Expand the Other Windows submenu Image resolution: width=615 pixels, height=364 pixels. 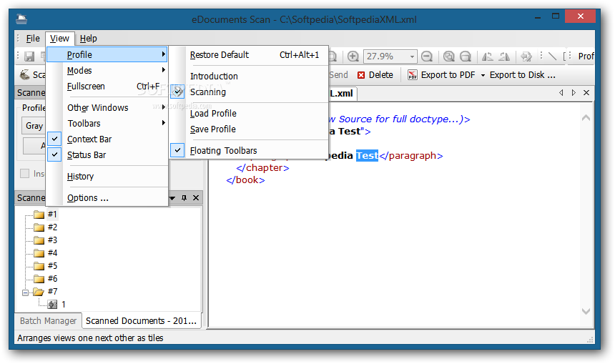click(x=107, y=107)
